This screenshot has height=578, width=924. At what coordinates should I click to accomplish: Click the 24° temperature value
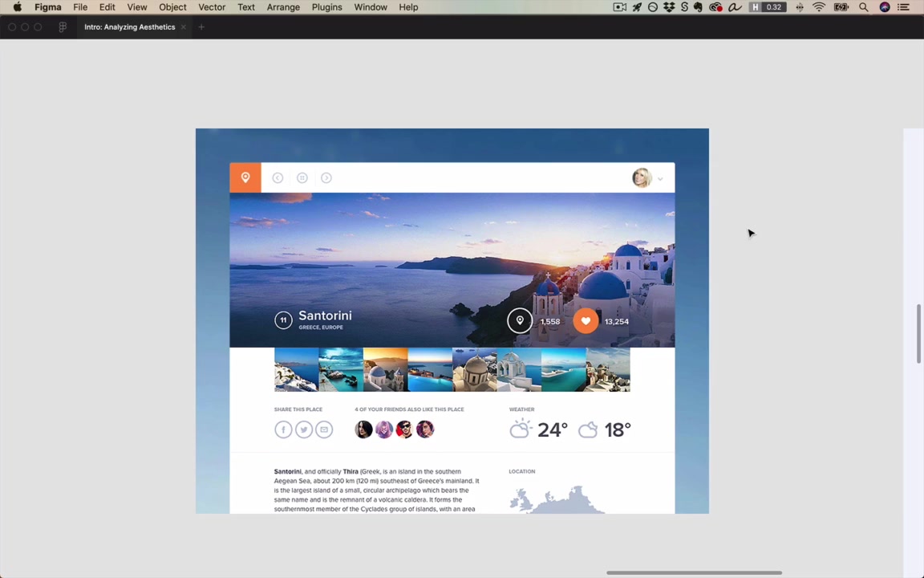[x=552, y=430]
